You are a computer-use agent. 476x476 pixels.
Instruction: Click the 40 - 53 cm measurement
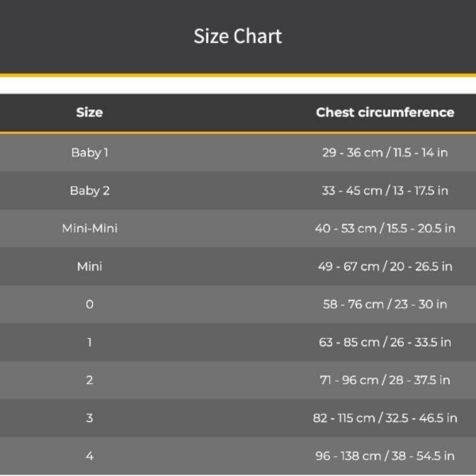[385, 228]
